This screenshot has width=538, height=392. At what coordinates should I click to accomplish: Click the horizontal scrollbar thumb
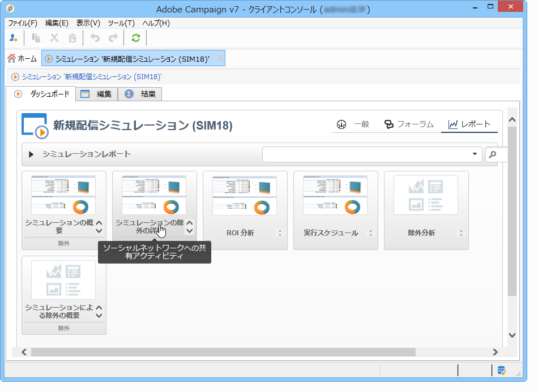tap(223, 352)
